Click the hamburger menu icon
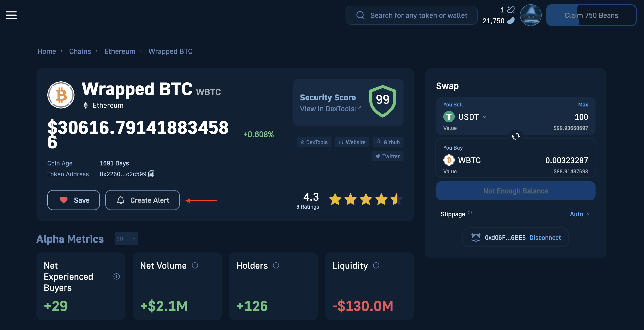Image resolution: width=644 pixels, height=330 pixels. click(11, 15)
